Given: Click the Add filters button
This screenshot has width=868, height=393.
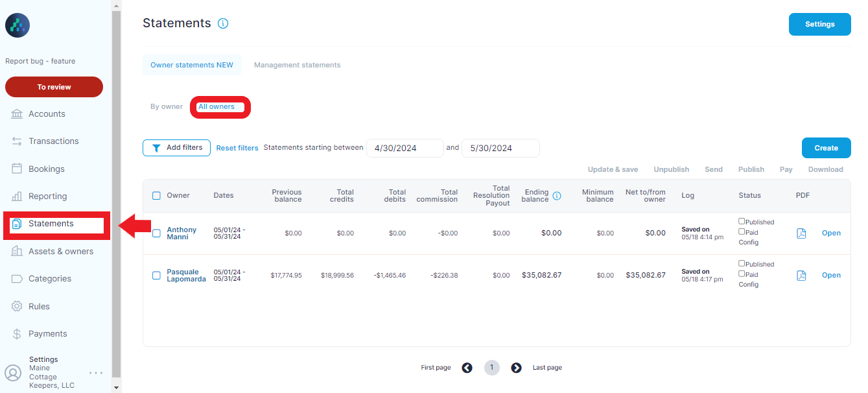Looking at the screenshot, I should 176,148.
